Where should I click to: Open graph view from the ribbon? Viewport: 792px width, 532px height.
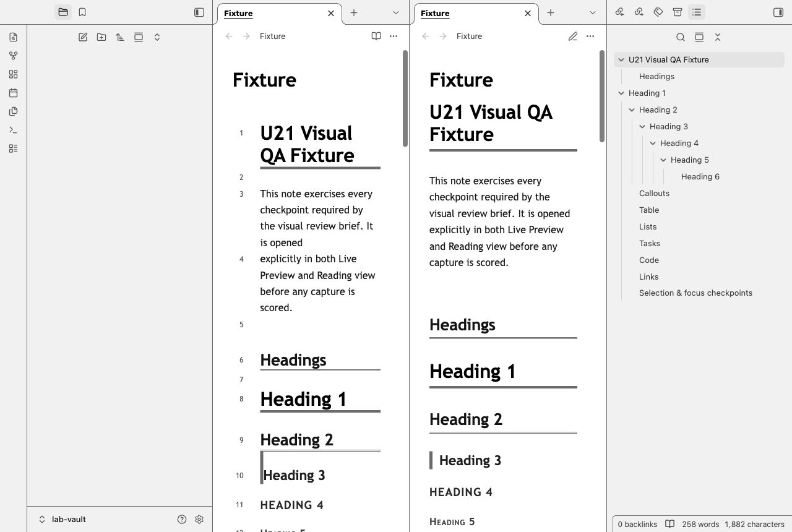tap(13, 56)
